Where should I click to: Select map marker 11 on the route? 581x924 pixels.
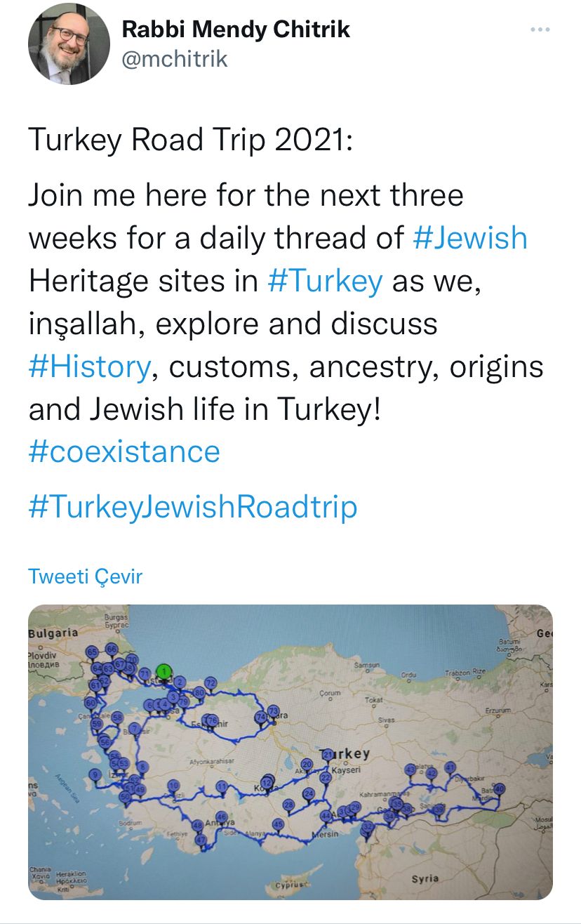click(x=221, y=786)
